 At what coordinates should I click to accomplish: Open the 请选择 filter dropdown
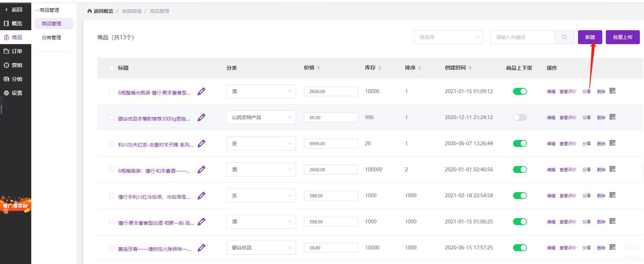coord(448,37)
